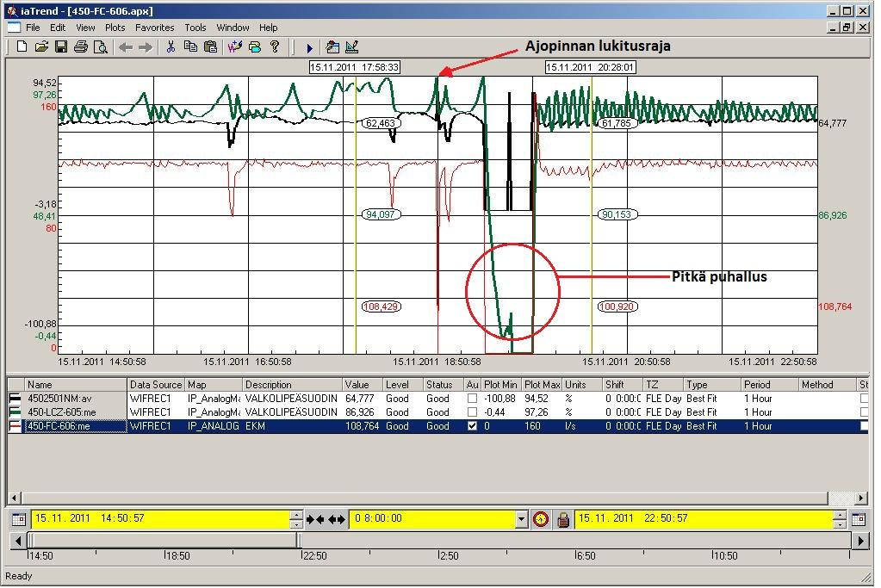Print the trend chart
881x588 pixels.
(81, 46)
